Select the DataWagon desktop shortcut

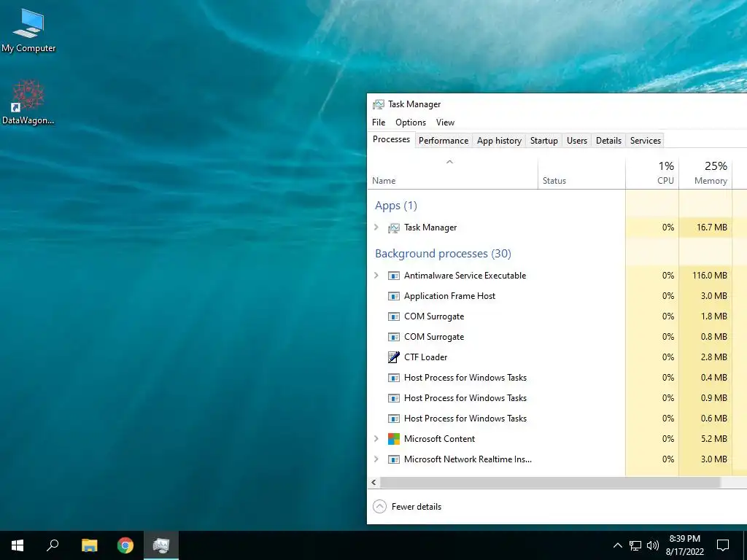(x=28, y=102)
